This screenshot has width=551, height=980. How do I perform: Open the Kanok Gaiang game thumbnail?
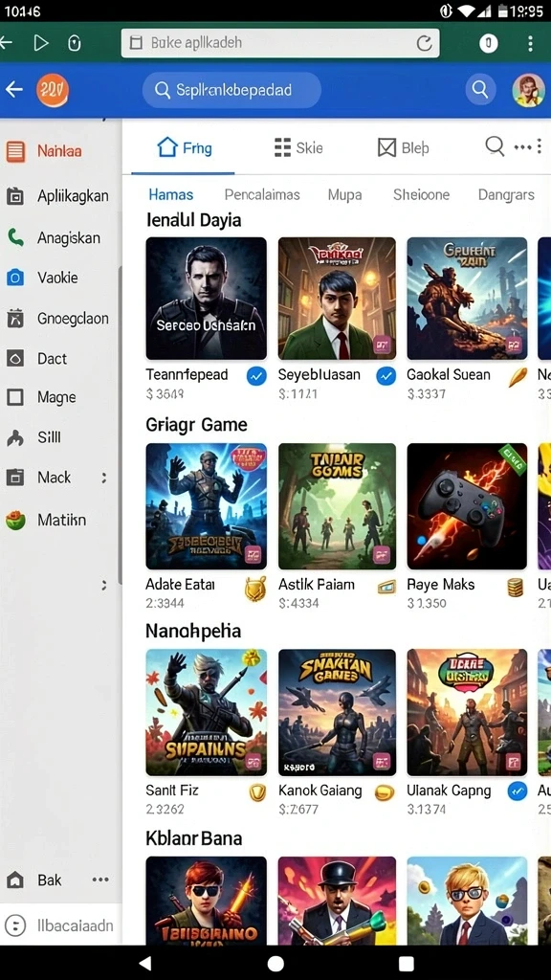[x=337, y=712]
